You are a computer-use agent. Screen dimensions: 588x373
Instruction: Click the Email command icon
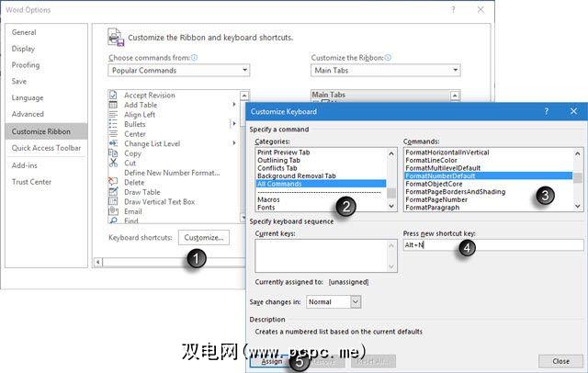(113, 211)
